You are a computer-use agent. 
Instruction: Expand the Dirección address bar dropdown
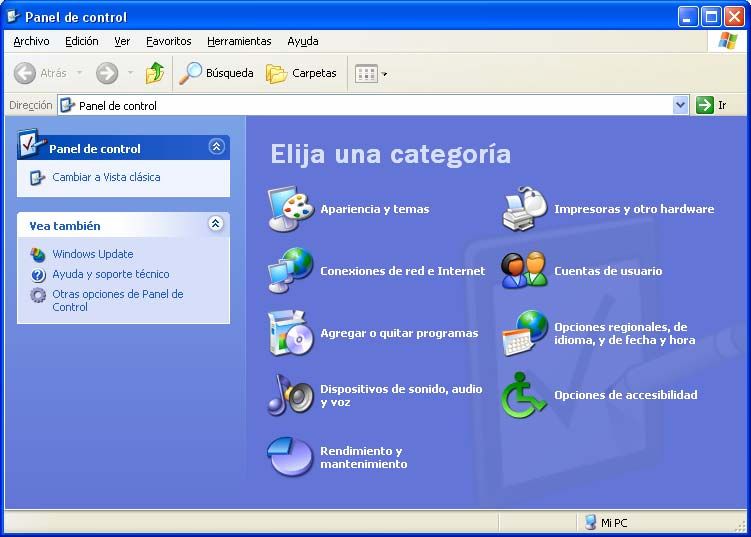click(680, 105)
